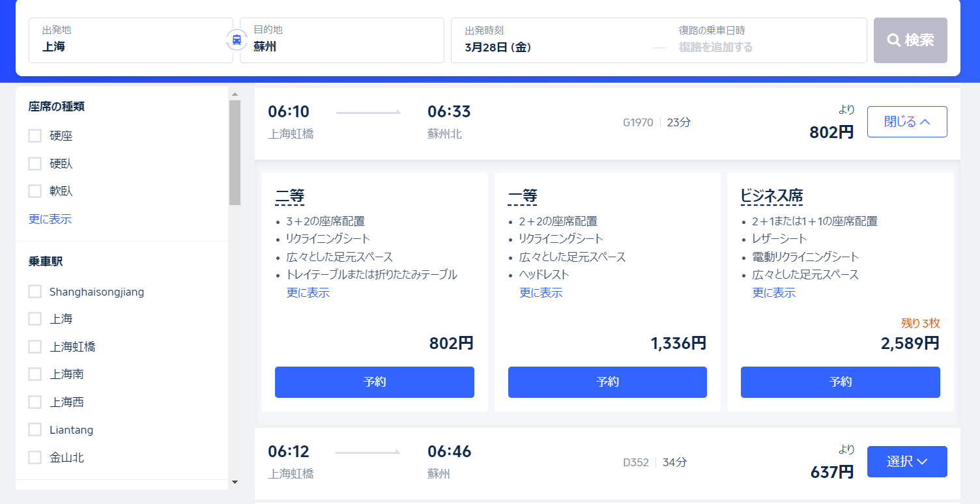Enable the 硬臥 seat filter
Image resolution: width=980 pixels, height=504 pixels.
click(x=35, y=163)
